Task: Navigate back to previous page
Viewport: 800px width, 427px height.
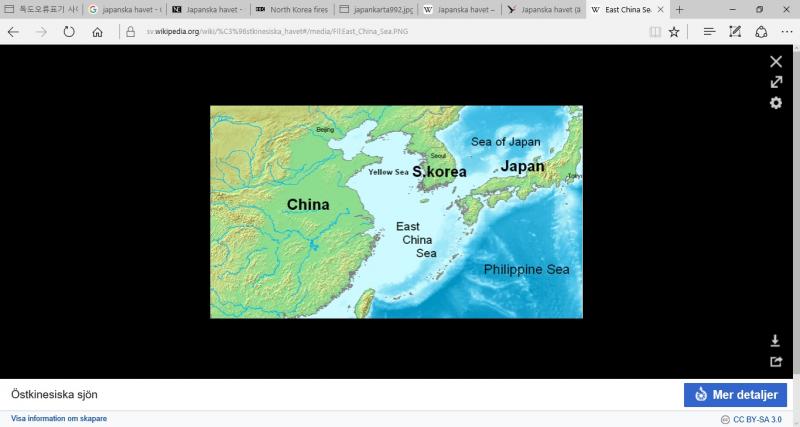Action: (x=13, y=32)
